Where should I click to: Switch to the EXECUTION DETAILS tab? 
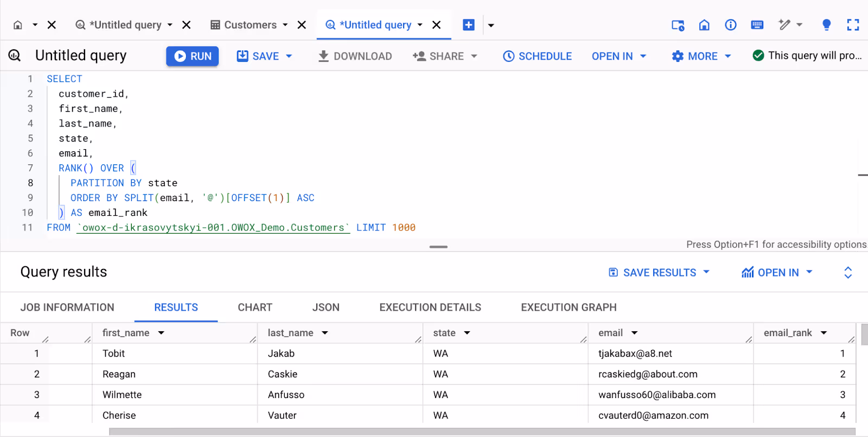(430, 307)
